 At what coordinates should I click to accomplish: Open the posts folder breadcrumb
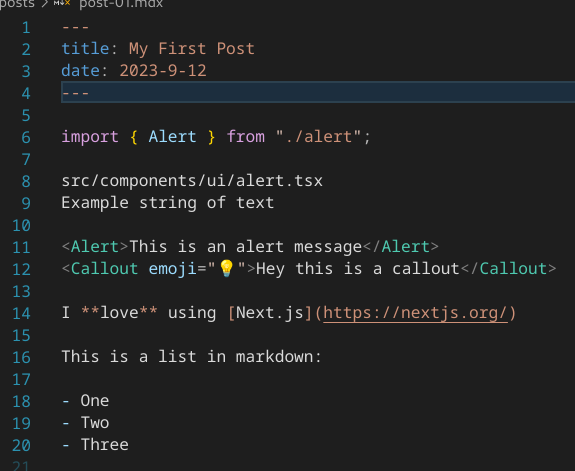pyautogui.click(x=17, y=4)
